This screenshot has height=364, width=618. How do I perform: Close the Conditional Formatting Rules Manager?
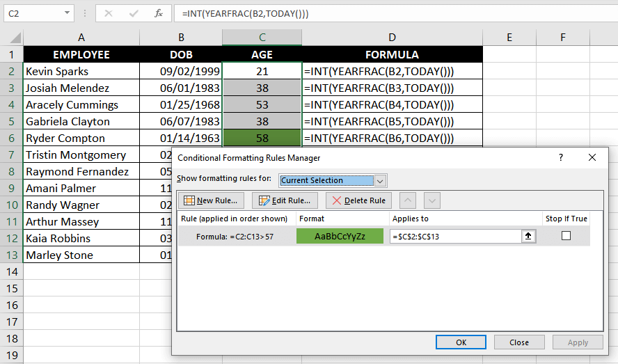point(592,158)
